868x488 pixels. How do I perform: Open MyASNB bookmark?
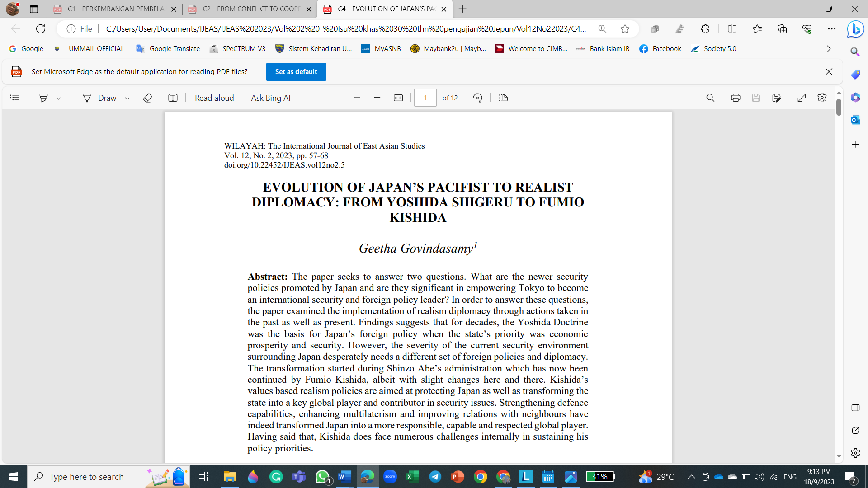pyautogui.click(x=381, y=49)
